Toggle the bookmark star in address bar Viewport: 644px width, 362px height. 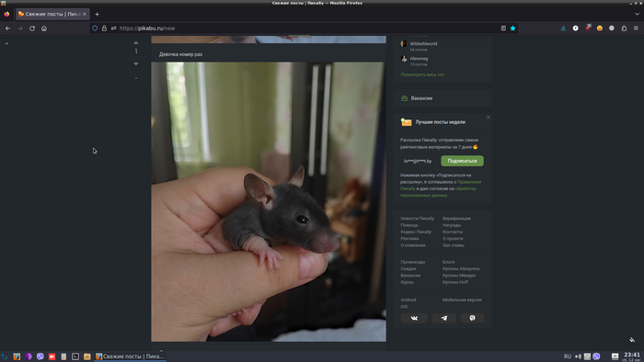(512, 28)
